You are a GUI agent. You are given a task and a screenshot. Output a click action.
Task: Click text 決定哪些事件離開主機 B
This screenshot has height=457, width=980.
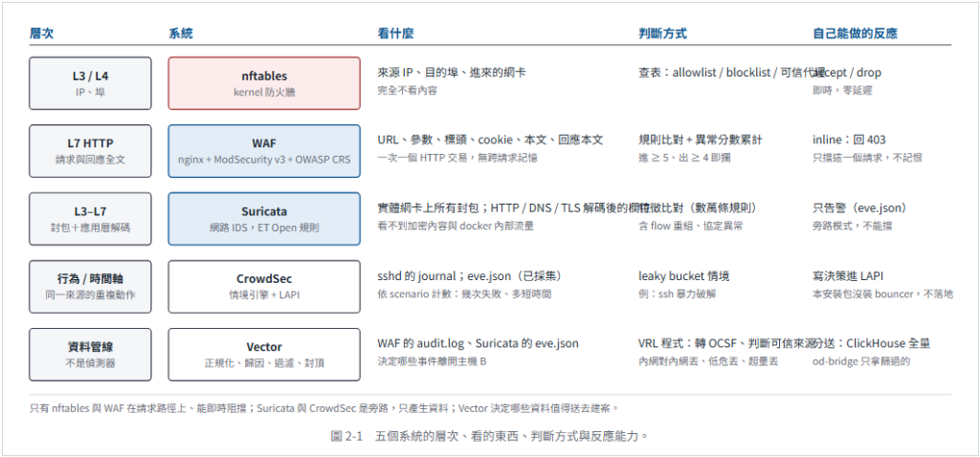432,360
